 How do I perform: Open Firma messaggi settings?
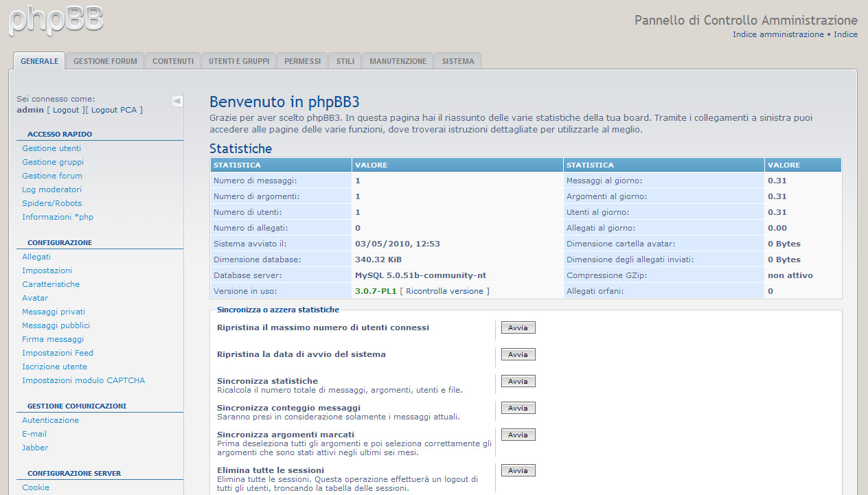53,339
